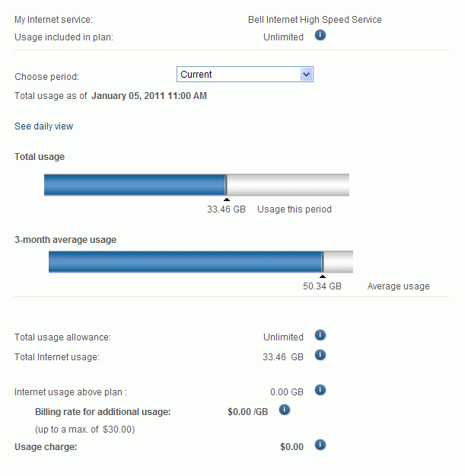Viewport: 465px width, 476px height.
Task: Click Unlimited value beside Total usage allowance
Action: [283, 337]
